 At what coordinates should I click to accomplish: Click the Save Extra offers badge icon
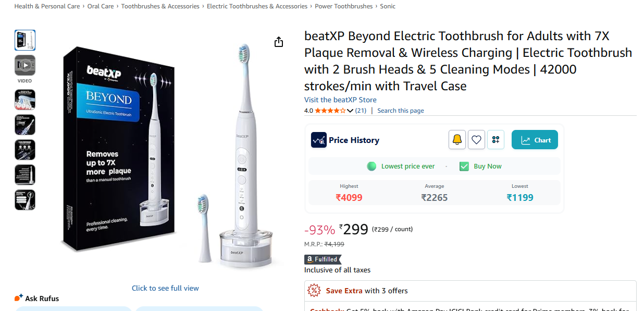(314, 291)
